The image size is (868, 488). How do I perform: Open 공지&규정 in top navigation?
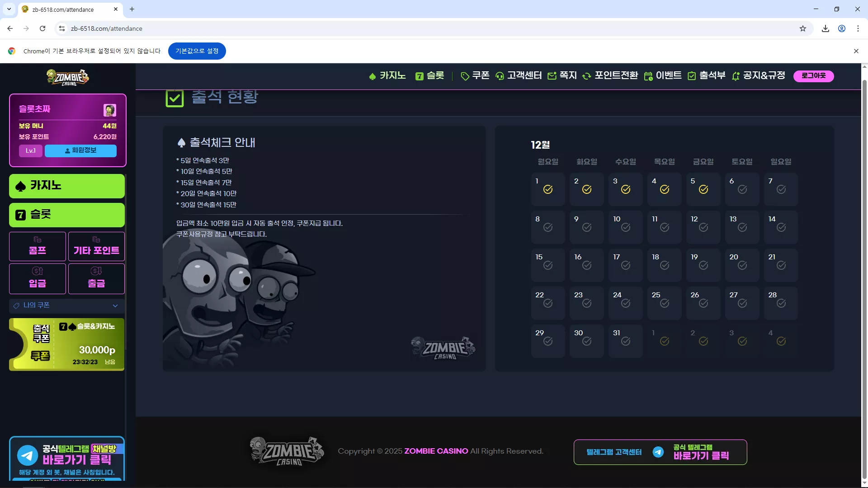pyautogui.click(x=758, y=75)
